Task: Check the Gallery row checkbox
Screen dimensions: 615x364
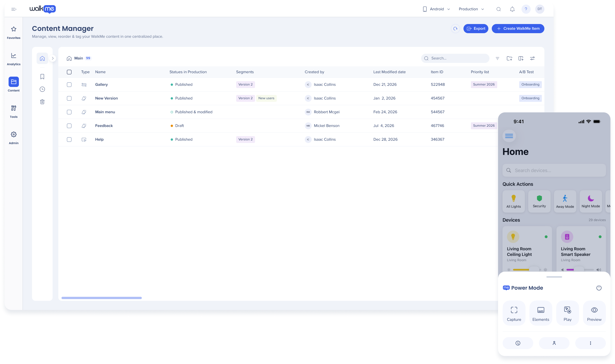Action: point(69,85)
